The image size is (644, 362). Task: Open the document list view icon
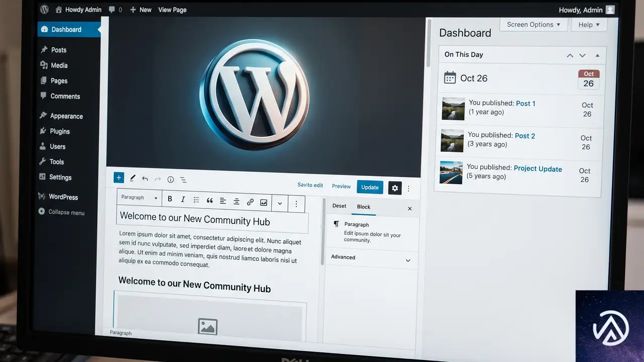[183, 180]
